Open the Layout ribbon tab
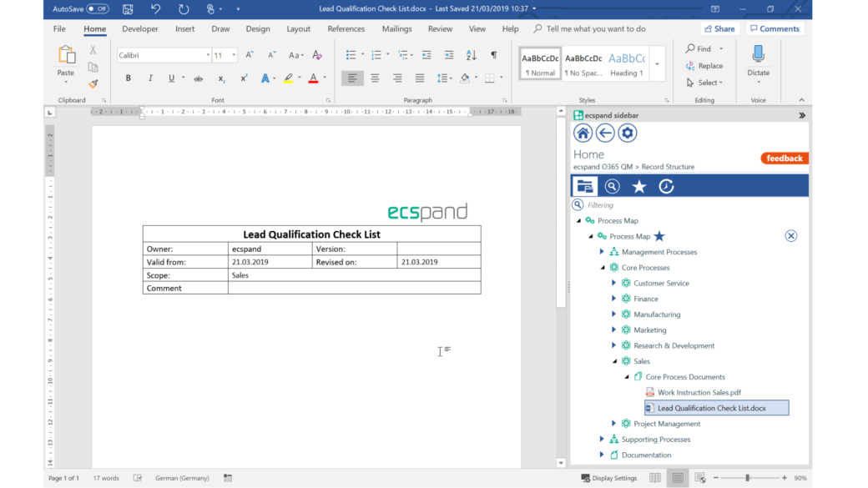 click(x=299, y=28)
